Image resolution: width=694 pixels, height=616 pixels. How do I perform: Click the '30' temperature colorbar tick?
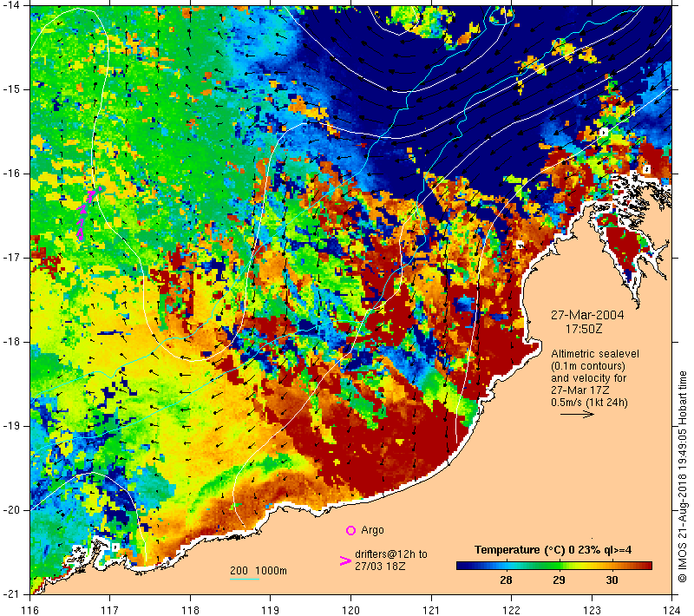click(612, 580)
